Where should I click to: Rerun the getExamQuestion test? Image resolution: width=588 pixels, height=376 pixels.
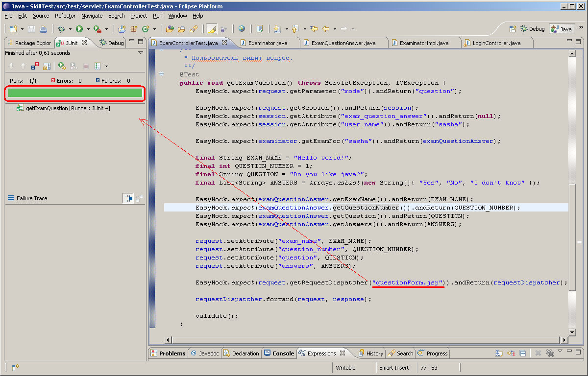pos(61,66)
